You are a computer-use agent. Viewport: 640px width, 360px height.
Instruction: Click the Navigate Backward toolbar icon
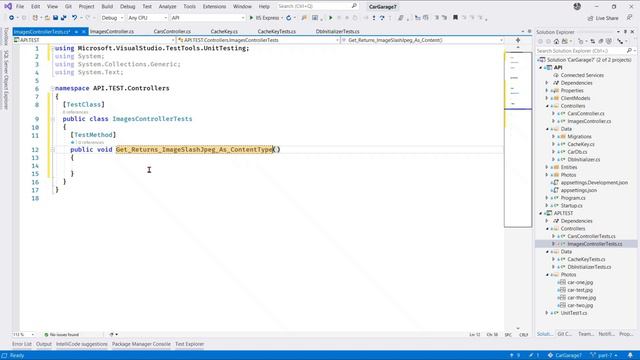(x=11, y=18)
